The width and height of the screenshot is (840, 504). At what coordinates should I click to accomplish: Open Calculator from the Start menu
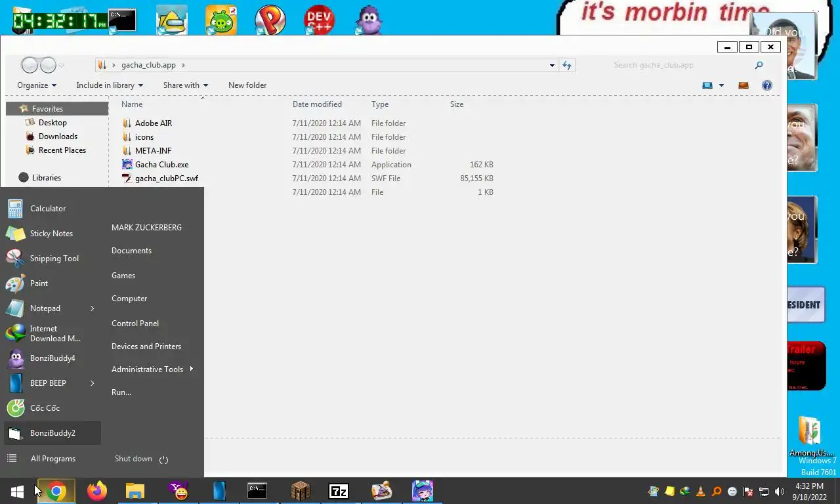pos(51,209)
